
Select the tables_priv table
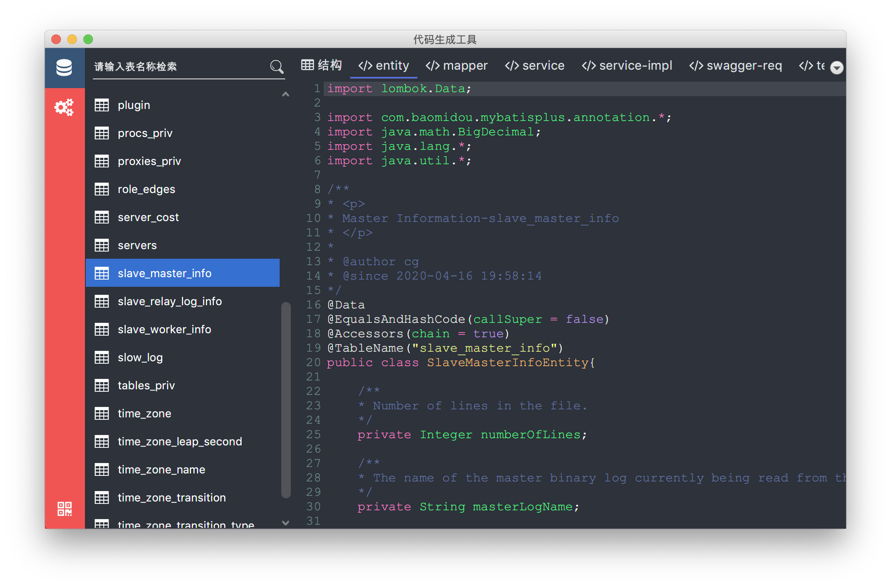click(146, 385)
